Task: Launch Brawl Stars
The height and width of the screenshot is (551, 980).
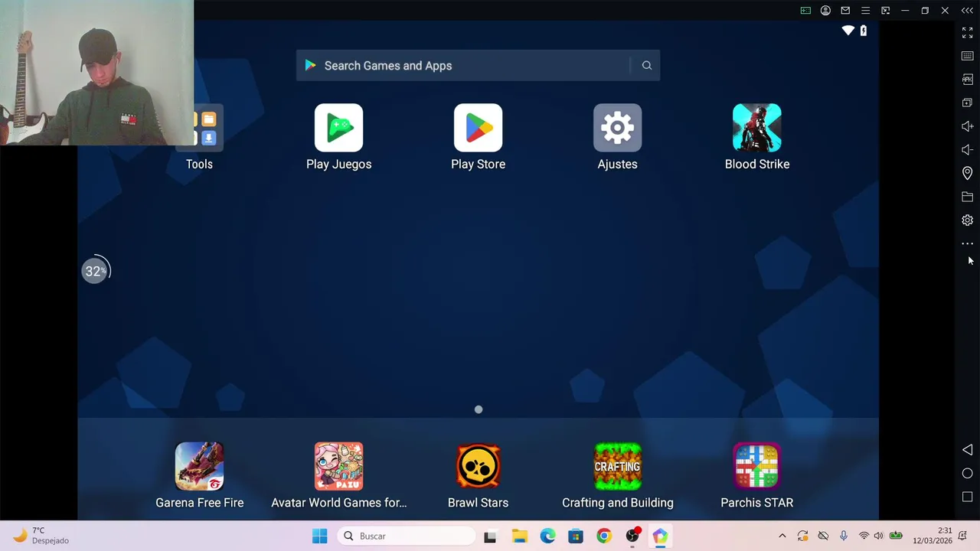Action: [x=478, y=466]
